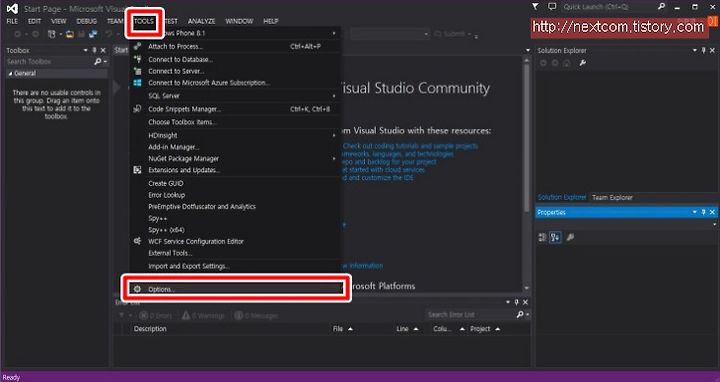Open the FILE menu

point(12,21)
